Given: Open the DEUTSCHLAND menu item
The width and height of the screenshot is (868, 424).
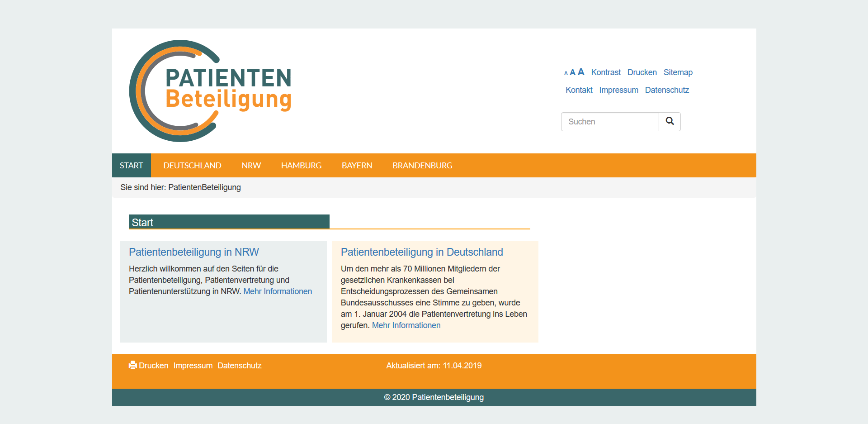Looking at the screenshot, I should click(192, 166).
